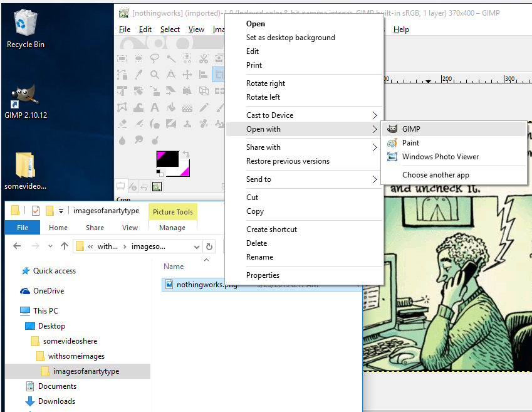Open the file with Paint
Viewport: 532px width, 412px height.
(454, 143)
